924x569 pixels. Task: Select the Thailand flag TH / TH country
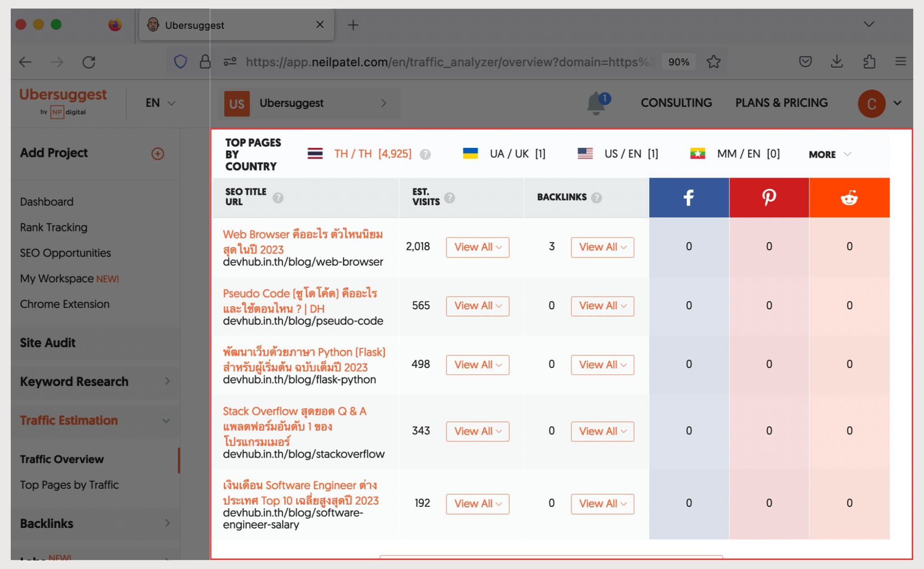[360, 154]
